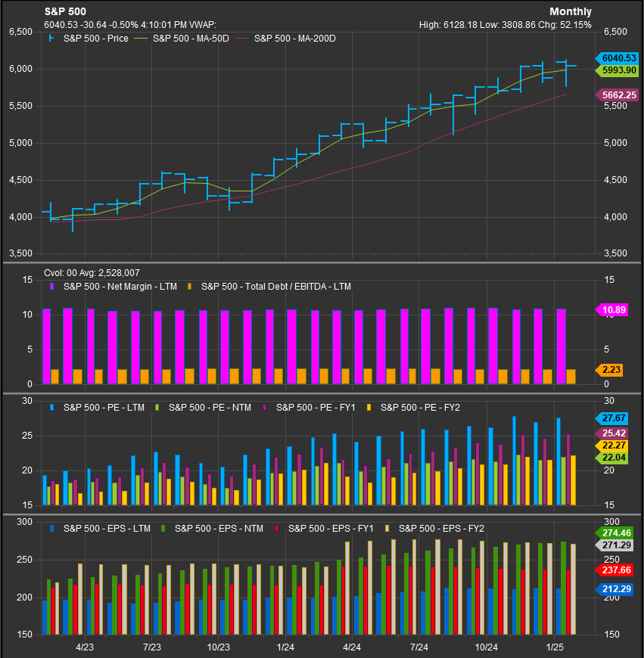Viewport: 644px width, 658px height.
Task: Click the High/Low/Chg summary text
Action: pyautogui.click(x=505, y=25)
